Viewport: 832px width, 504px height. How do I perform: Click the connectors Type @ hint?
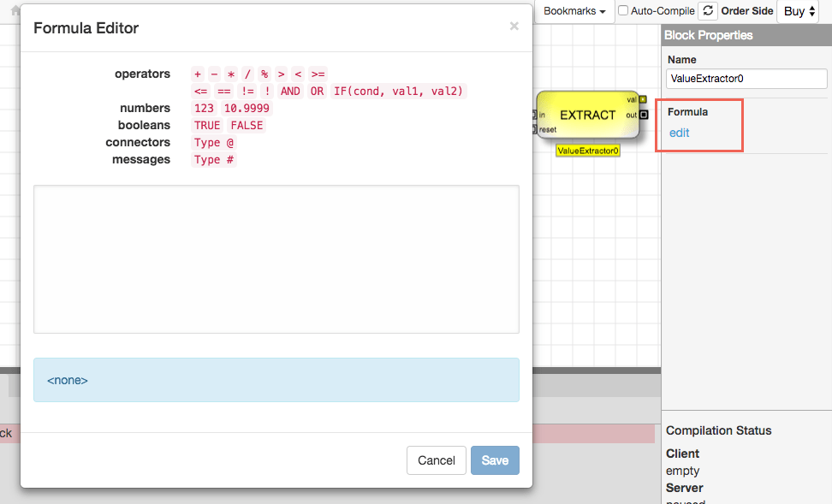pyautogui.click(x=214, y=143)
